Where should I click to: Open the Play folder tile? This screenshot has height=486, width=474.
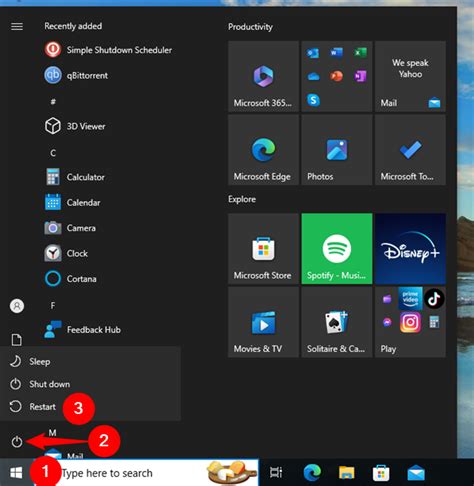pyautogui.click(x=410, y=322)
